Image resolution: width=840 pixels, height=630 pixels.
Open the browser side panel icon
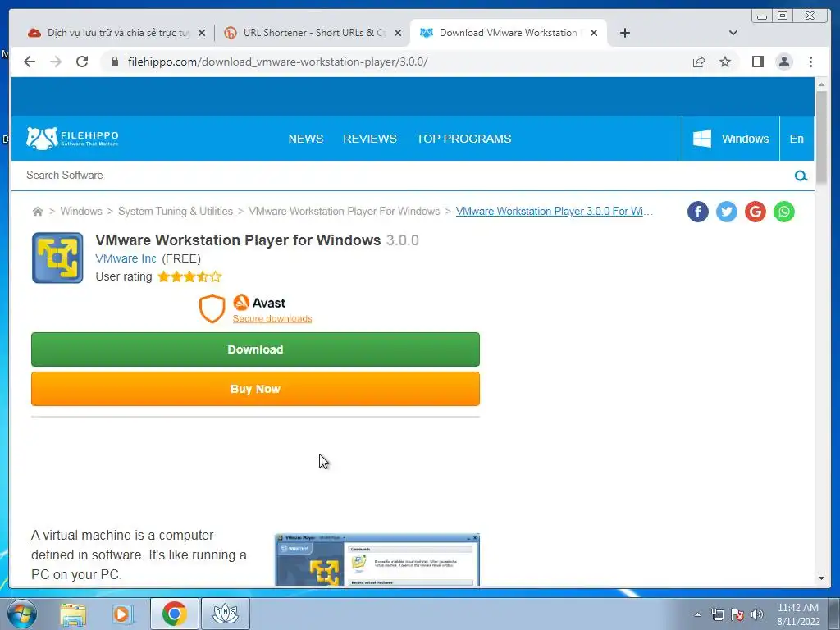(x=757, y=62)
